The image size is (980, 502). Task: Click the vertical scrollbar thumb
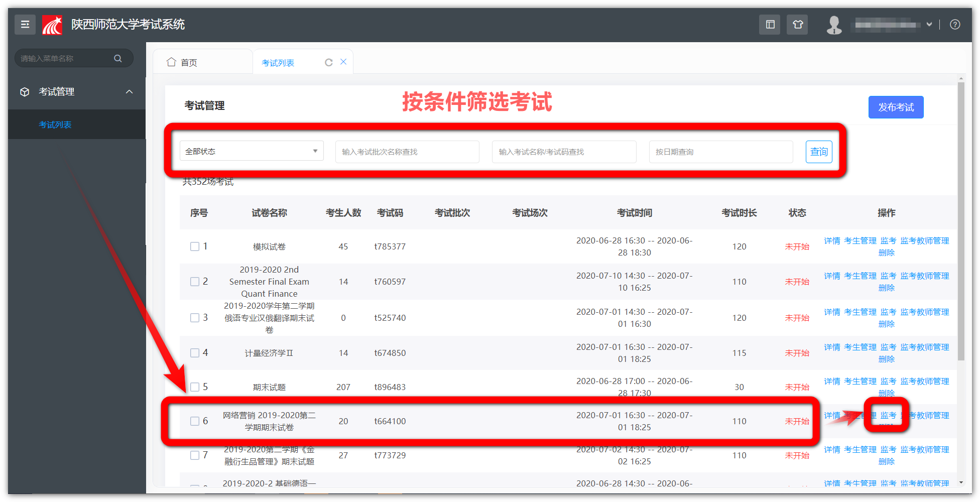[961, 221]
